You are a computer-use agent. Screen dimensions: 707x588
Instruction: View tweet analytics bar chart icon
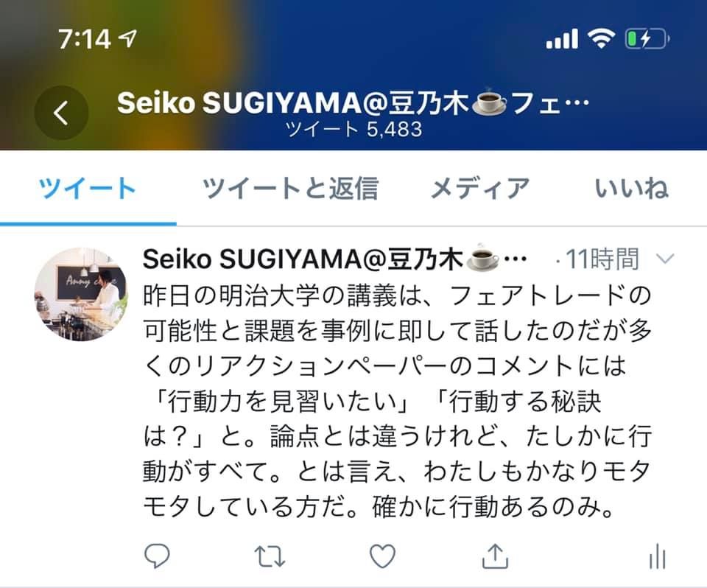coord(658,556)
